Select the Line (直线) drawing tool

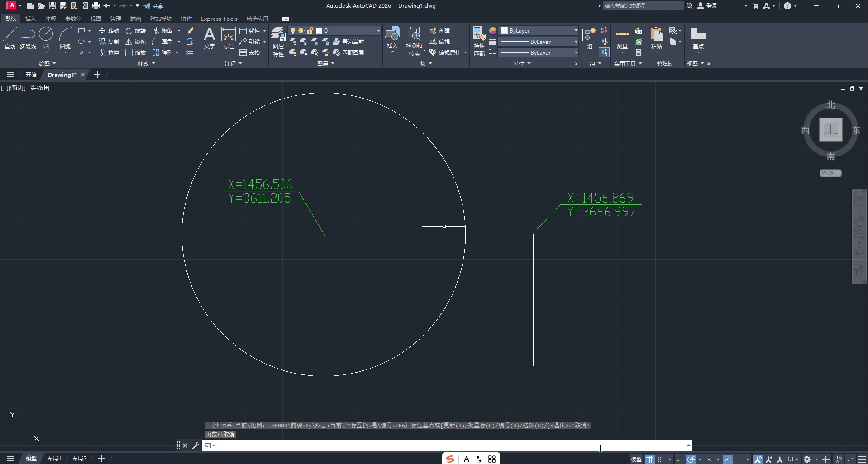[x=10, y=37]
